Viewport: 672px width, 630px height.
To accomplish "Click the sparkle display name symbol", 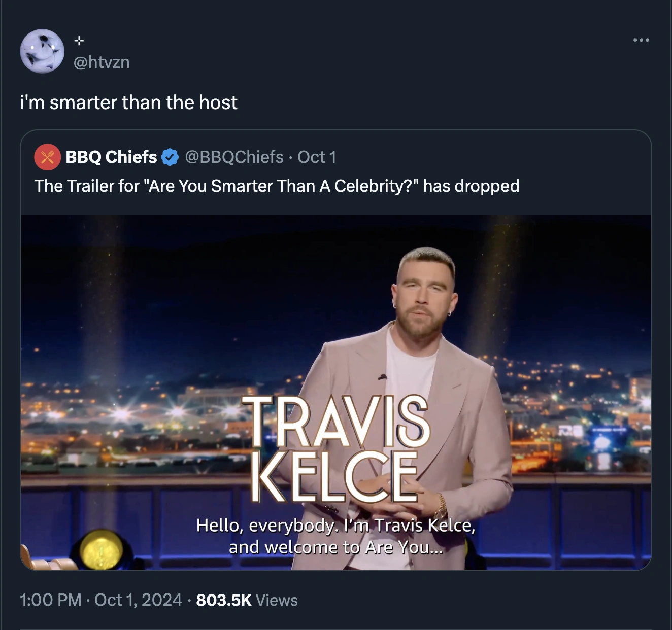I will 79,41.
